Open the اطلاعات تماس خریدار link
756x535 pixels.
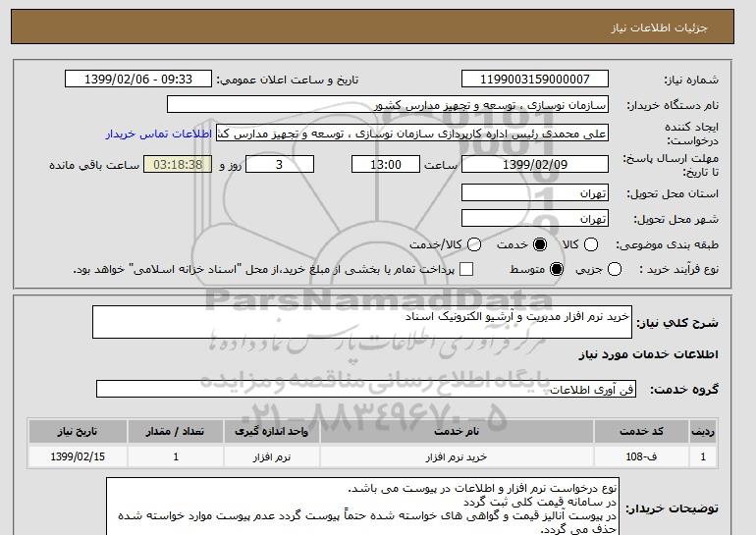click(x=159, y=134)
